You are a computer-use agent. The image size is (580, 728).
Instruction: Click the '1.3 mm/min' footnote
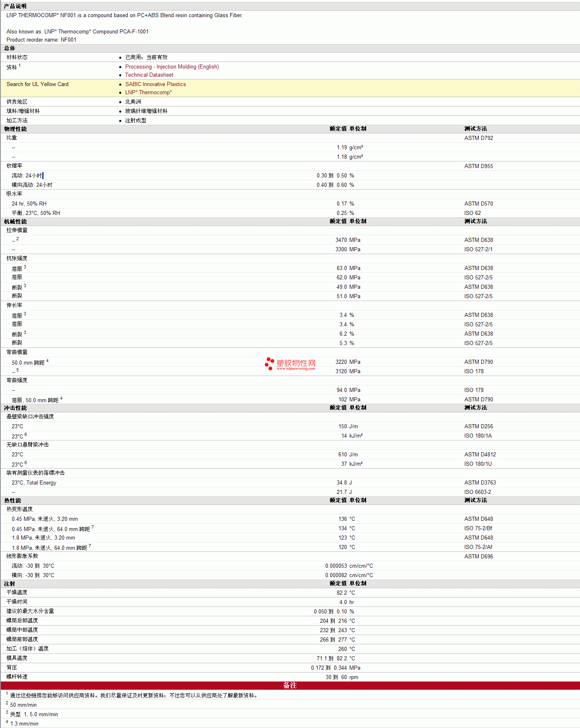point(24,724)
